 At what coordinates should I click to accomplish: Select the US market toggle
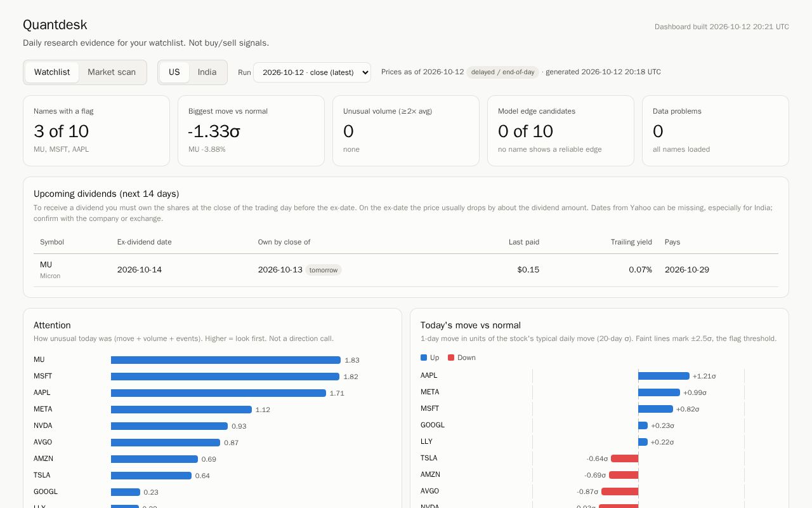[174, 72]
